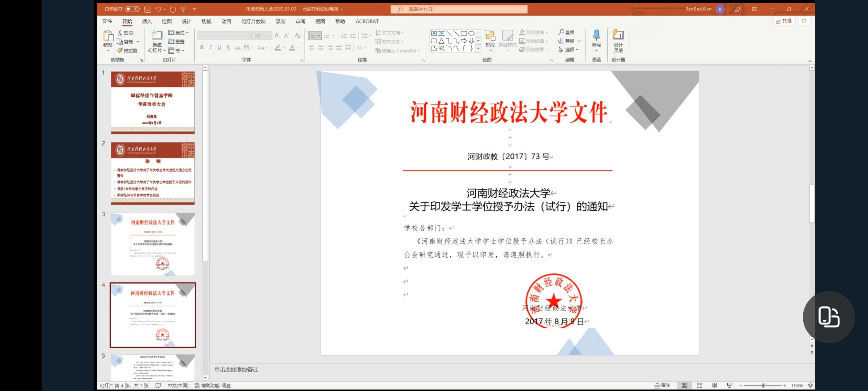Reset the slide with 重置
Image resolution: width=868 pixels, height=391 pixels.
(177, 42)
